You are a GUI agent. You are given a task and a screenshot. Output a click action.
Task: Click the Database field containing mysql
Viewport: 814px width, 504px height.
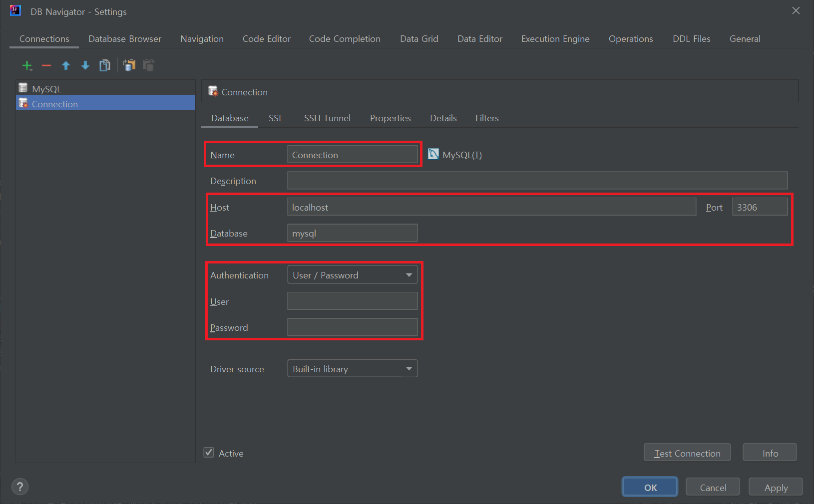click(x=353, y=233)
